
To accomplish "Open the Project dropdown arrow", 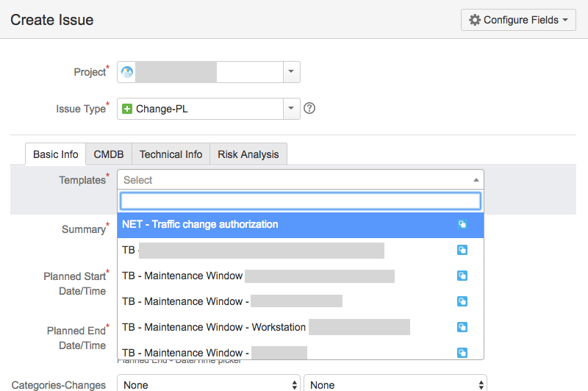I will (x=291, y=71).
